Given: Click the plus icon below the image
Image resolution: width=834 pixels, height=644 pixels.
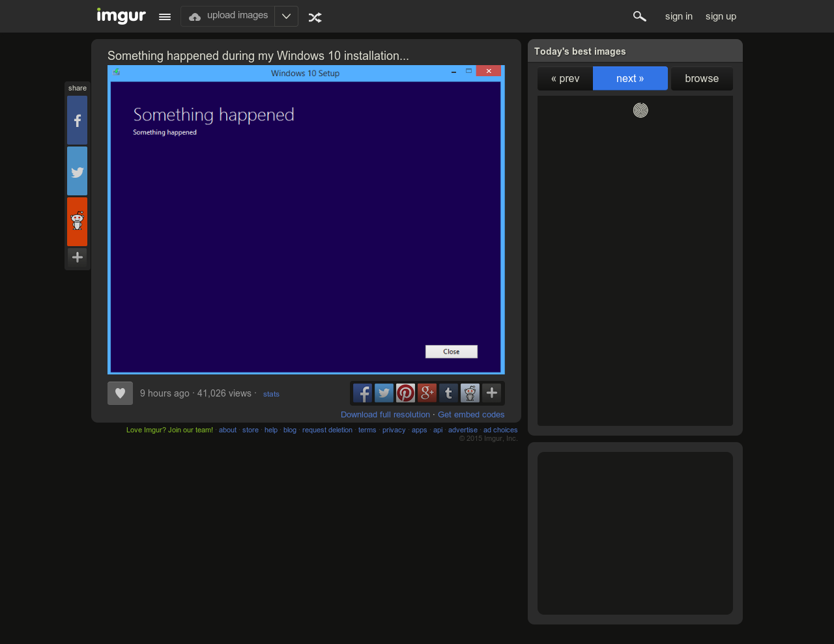Looking at the screenshot, I should click(x=491, y=393).
